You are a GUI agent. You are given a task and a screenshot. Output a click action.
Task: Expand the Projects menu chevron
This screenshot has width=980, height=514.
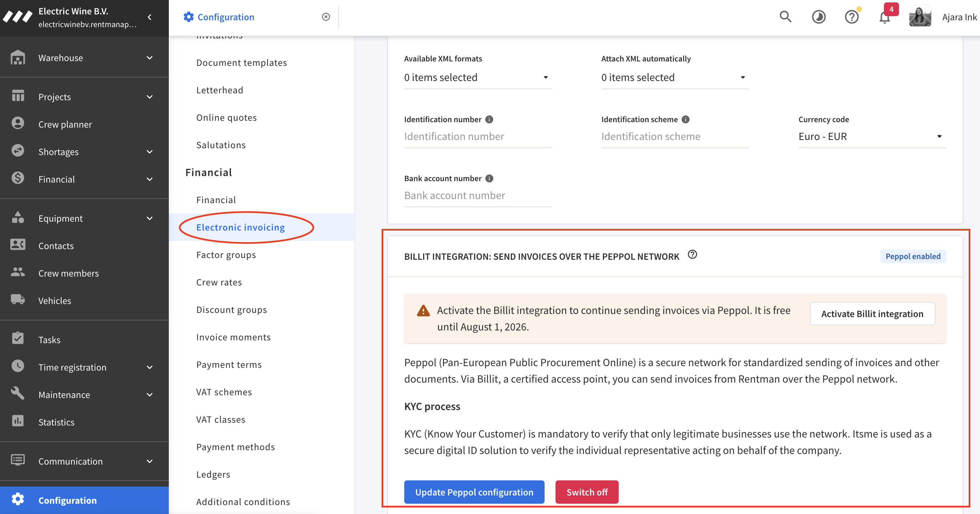click(x=150, y=97)
